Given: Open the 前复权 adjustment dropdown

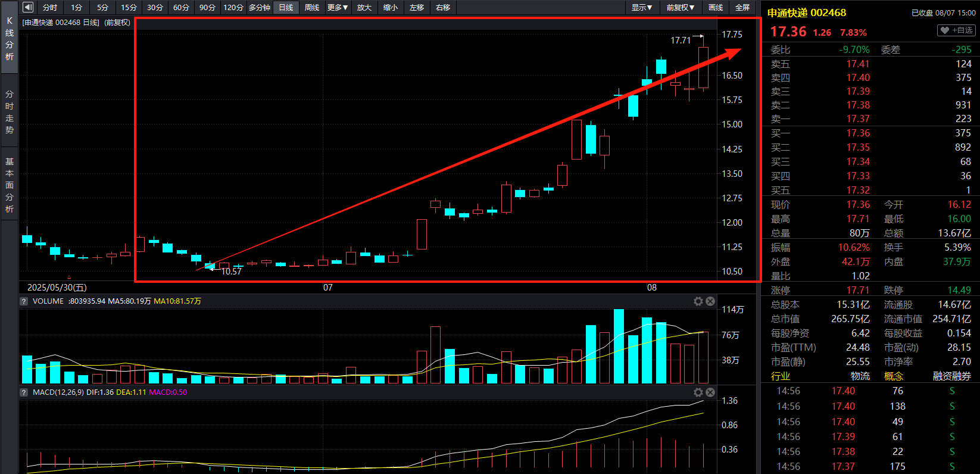Looking at the screenshot, I should (x=680, y=7).
